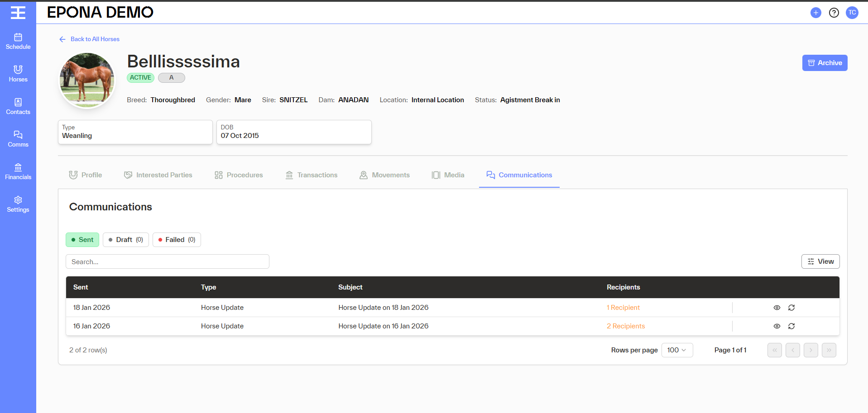Screen dimensions: 868x413
Task: View the 18 Jan 2026 communication
Action: 777,308
